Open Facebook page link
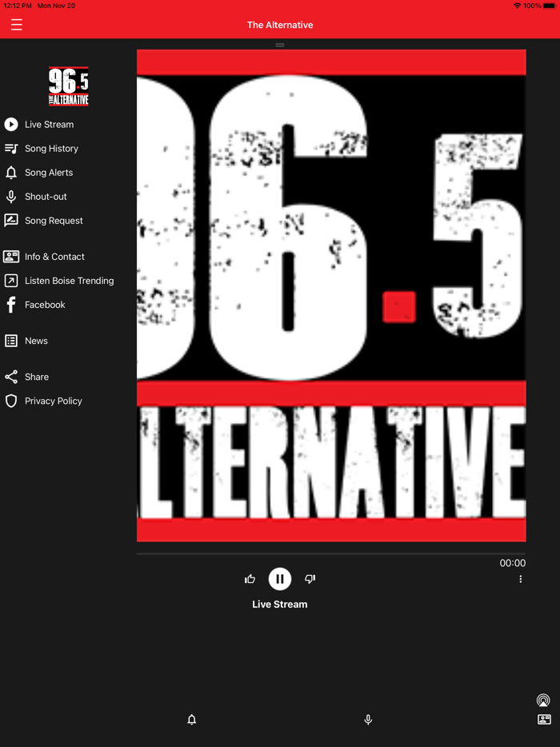 [x=45, y=305]
